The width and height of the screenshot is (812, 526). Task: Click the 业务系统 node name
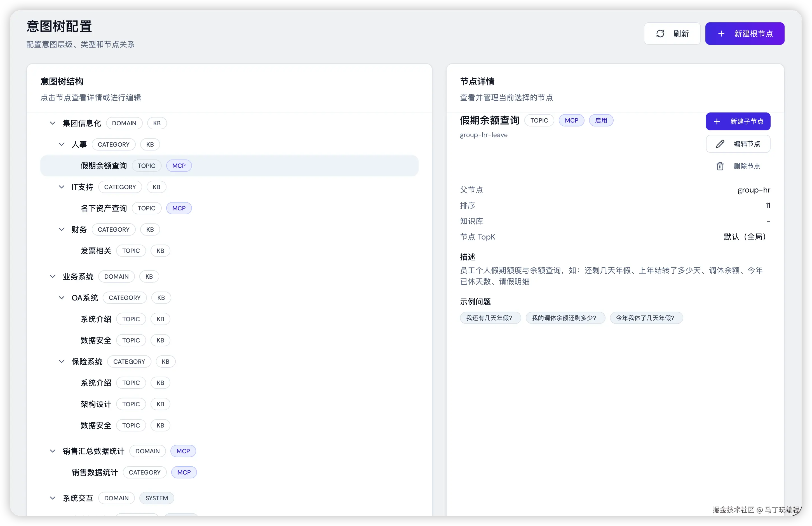[x=78, y=276]
